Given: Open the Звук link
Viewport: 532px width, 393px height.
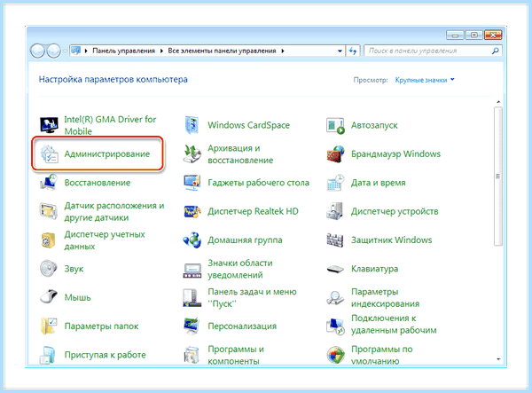Looking at the screenshot, I should pyautogui.click(x=74, y=269).
